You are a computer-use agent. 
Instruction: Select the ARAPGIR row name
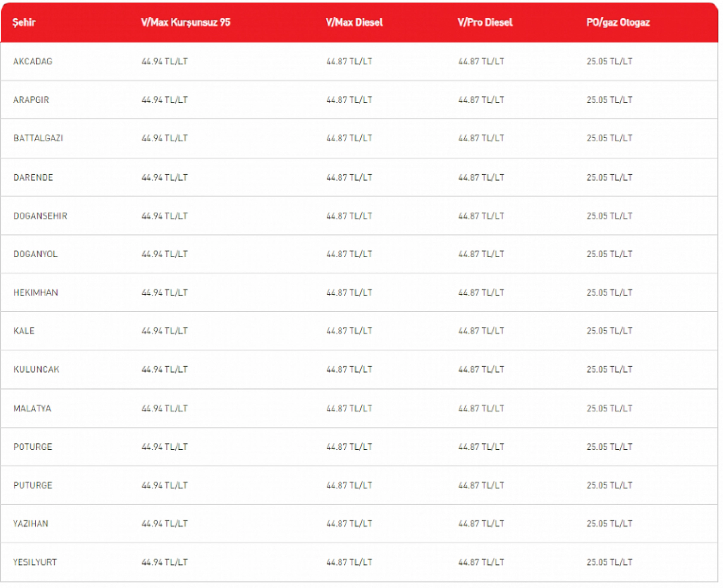[31, 100]
